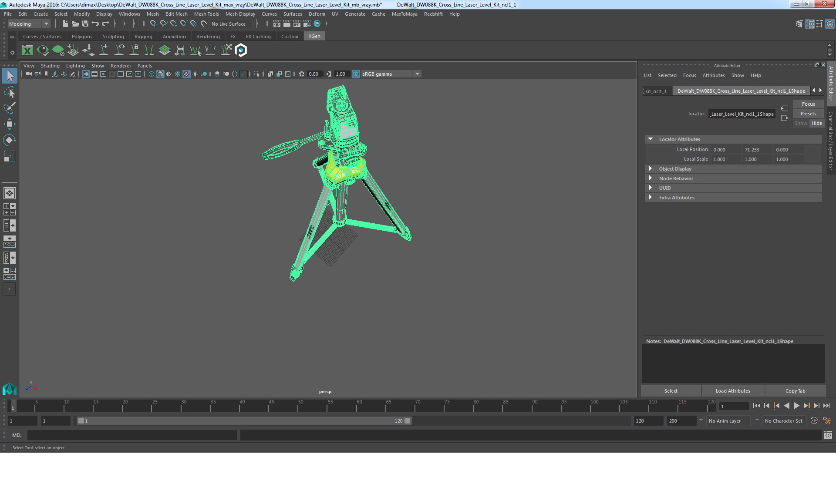This screenshot has height=504, width=836.
Task: Toggle smooth shade all in viewport
Action: [160, 74]
